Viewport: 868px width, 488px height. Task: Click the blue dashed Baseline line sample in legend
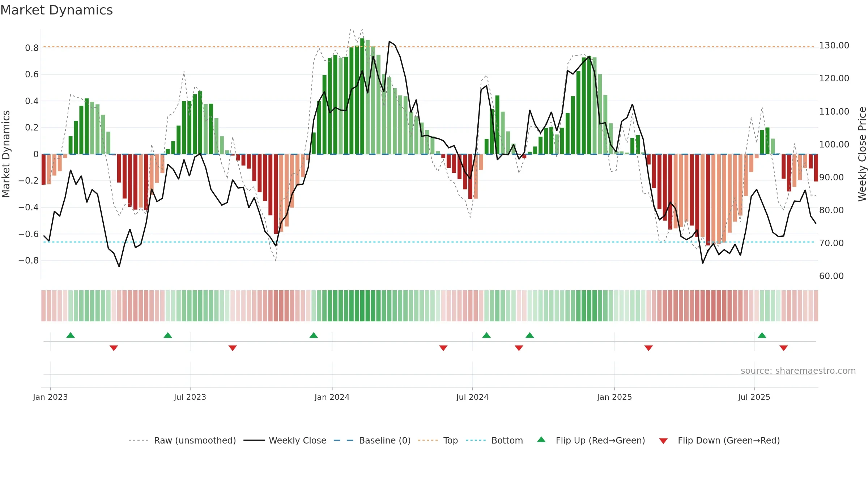point(344,440)
